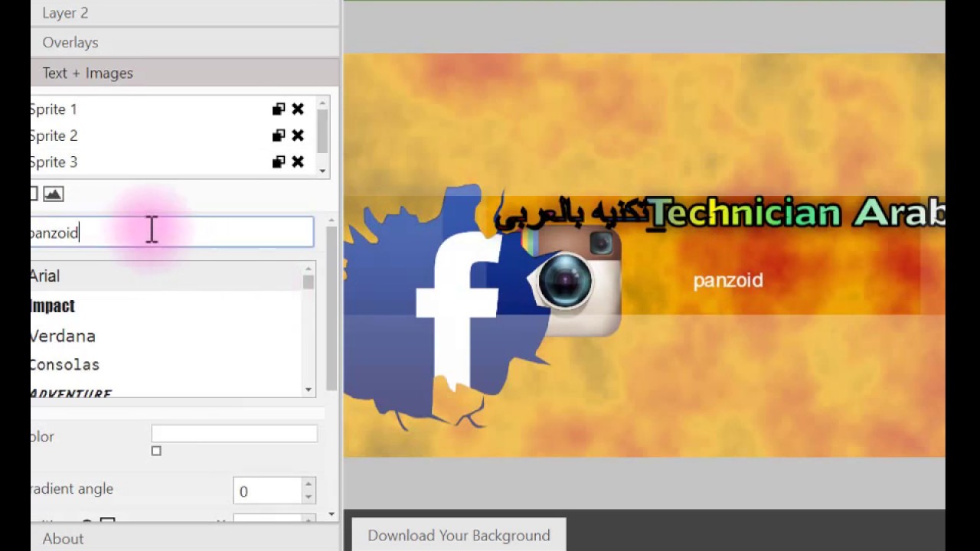Viewport: 980px width, 551px height.
Task: Click Download Your Background button
Action: (459, 535)
